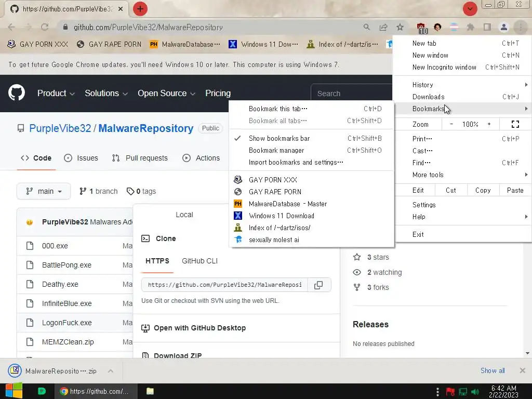The image size is (532, 399).
Task: Click the eye icon next to 2 watching
Action: 357,272
